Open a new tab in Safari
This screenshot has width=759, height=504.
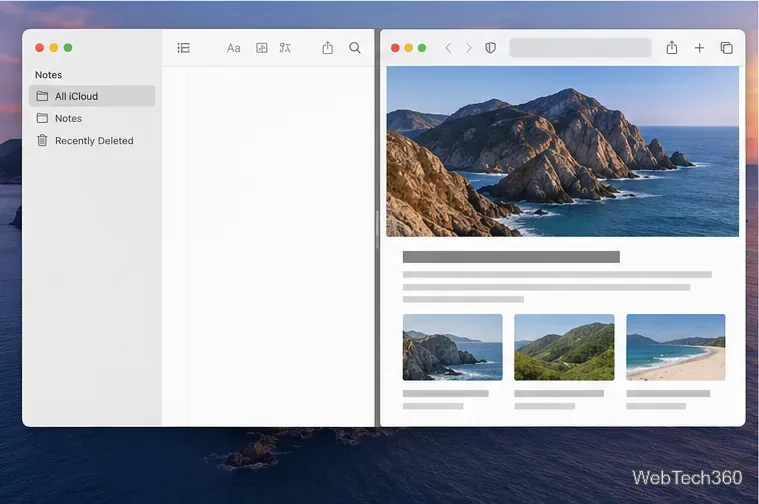click(699, 48)
